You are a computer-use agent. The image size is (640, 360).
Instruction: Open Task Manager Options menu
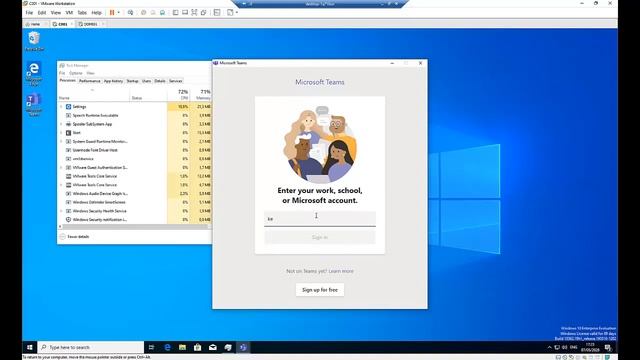(x=76, y=73)
